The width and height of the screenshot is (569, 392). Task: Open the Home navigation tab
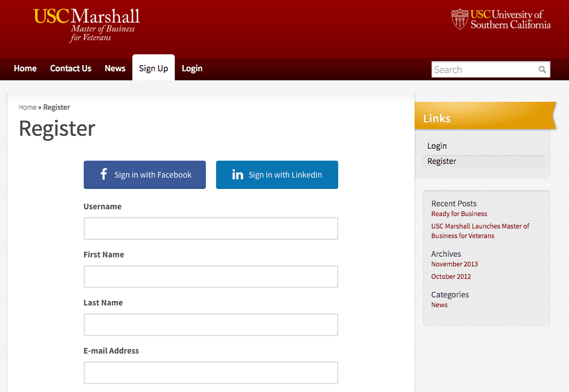pyautogui.click(x=25, y=68)
